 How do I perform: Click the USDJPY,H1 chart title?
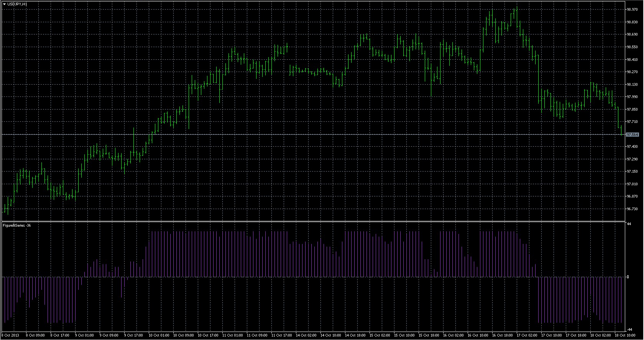pos(17,4)
